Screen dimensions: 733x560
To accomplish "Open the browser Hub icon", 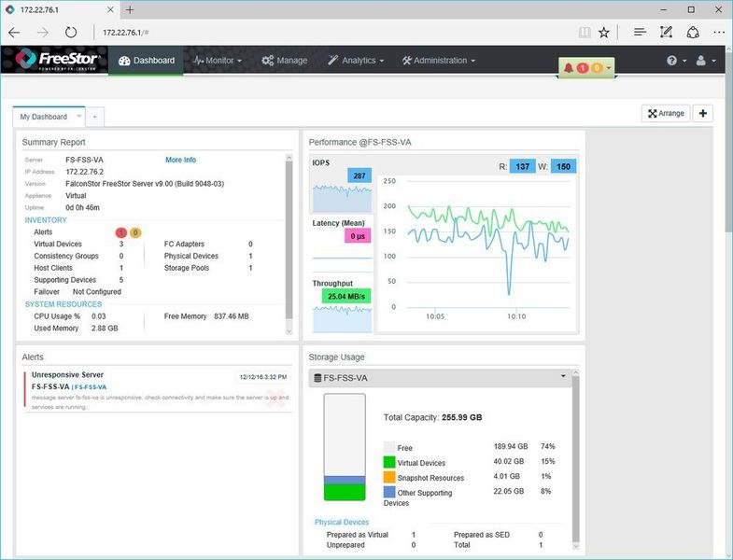I will (640, 33).
